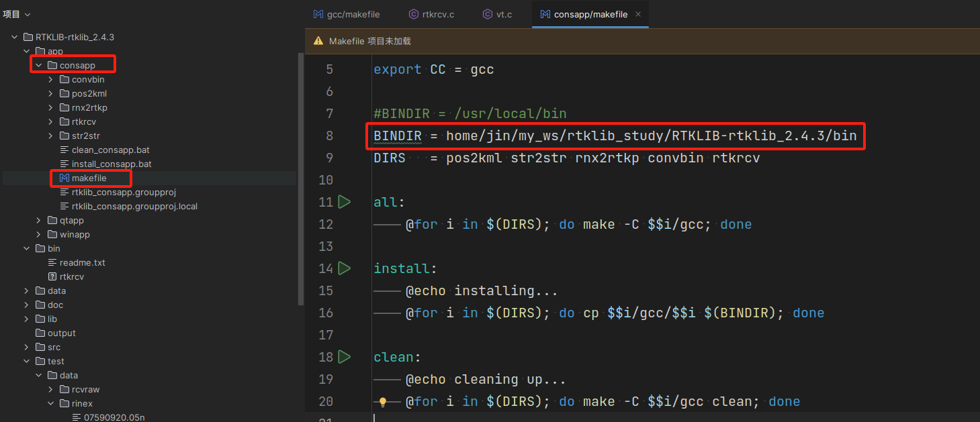
Task: Expand the convbin folder
Action: click(51, 79)
